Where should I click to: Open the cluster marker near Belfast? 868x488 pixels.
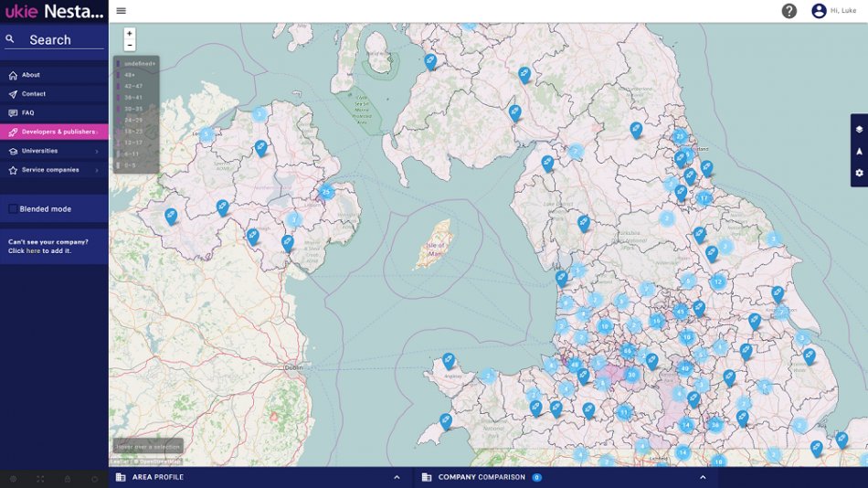tap(326, 192)
